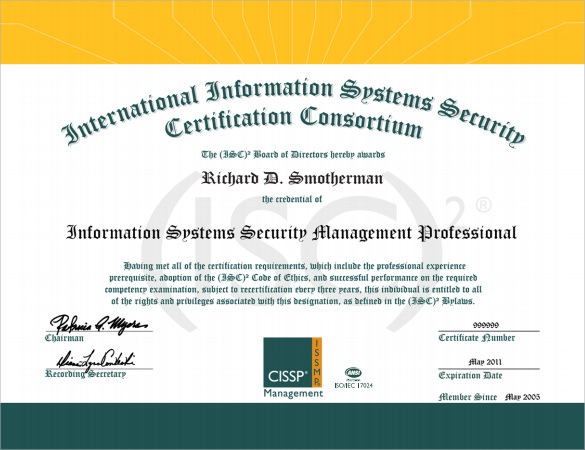The width and height of the screenshot is (585, 450).
Task: Click the Chairman signature
Action: [99, 324]
